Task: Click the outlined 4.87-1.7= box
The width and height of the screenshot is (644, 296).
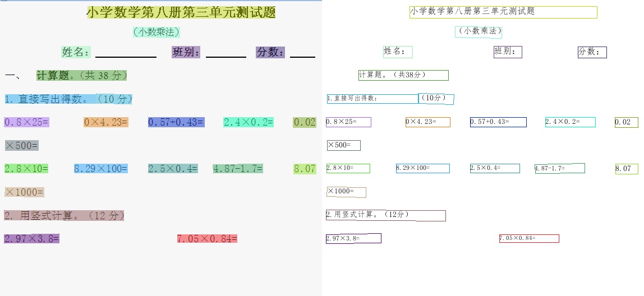Action: point(559,168)
